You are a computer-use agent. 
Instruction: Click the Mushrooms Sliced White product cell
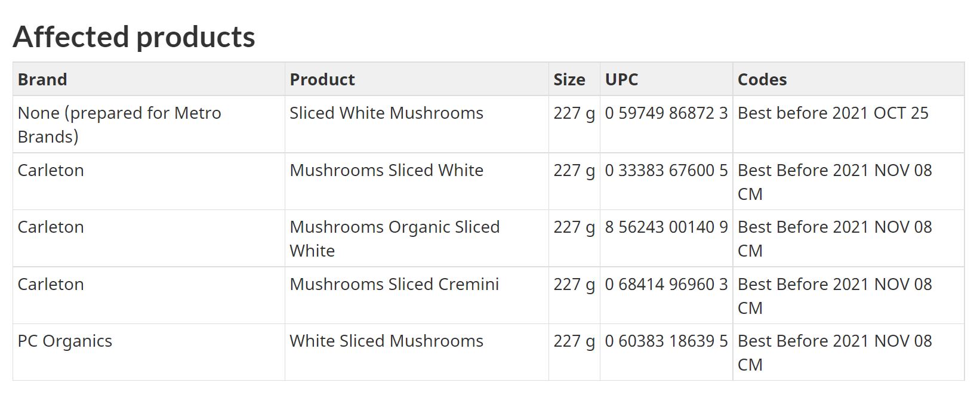click(x=417, y=181)
